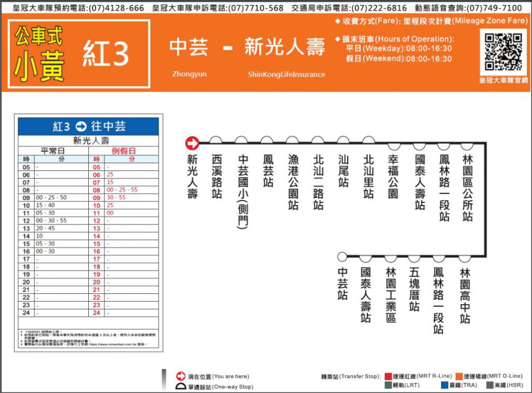Image resolution: width=532 pixels, height=393 pixels.
Task: Click the 林園工業區 stop label
Action: pos(391,294)
